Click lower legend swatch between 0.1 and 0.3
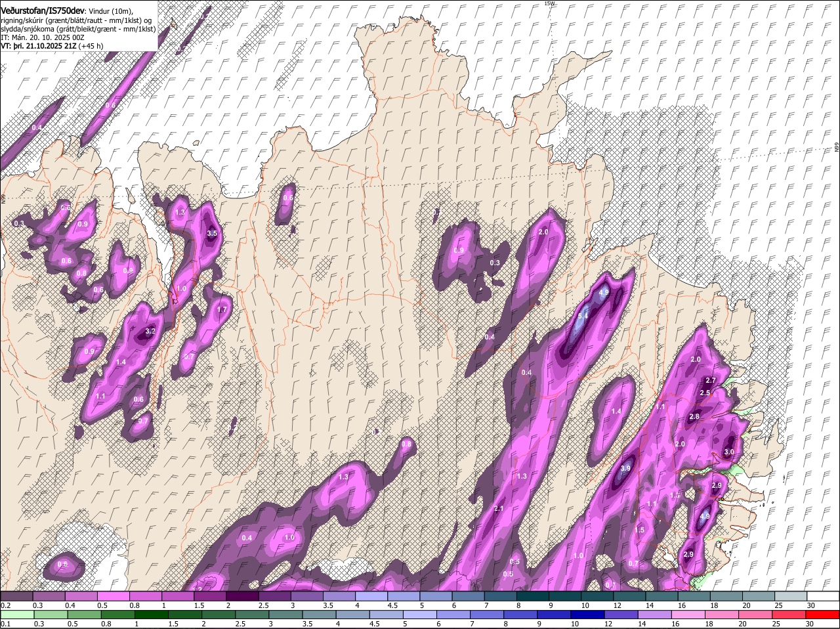The image size is (840, 629). coord(16,615)
